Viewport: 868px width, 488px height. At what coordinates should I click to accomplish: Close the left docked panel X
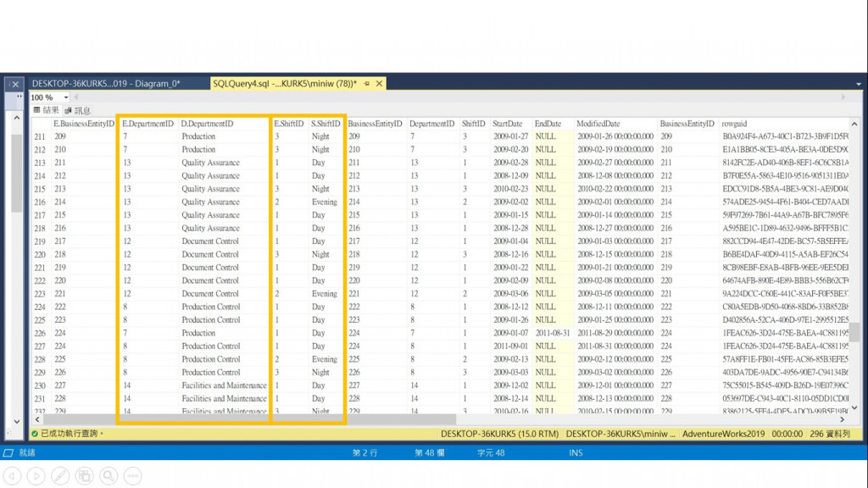(x=15, y=84)
